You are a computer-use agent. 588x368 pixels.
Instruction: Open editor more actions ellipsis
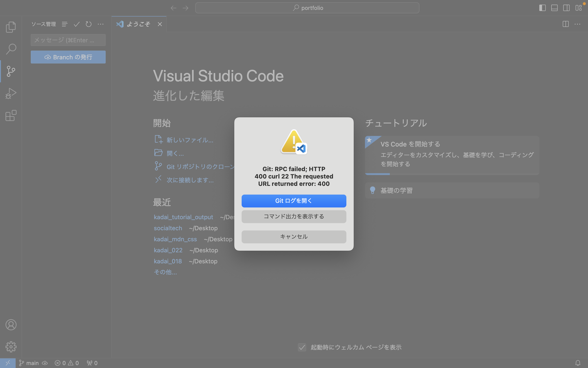pyautogui.click(x=578, y=24)
